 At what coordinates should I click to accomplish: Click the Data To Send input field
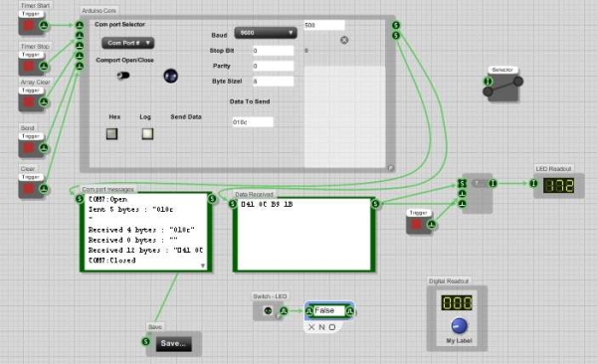253,122
